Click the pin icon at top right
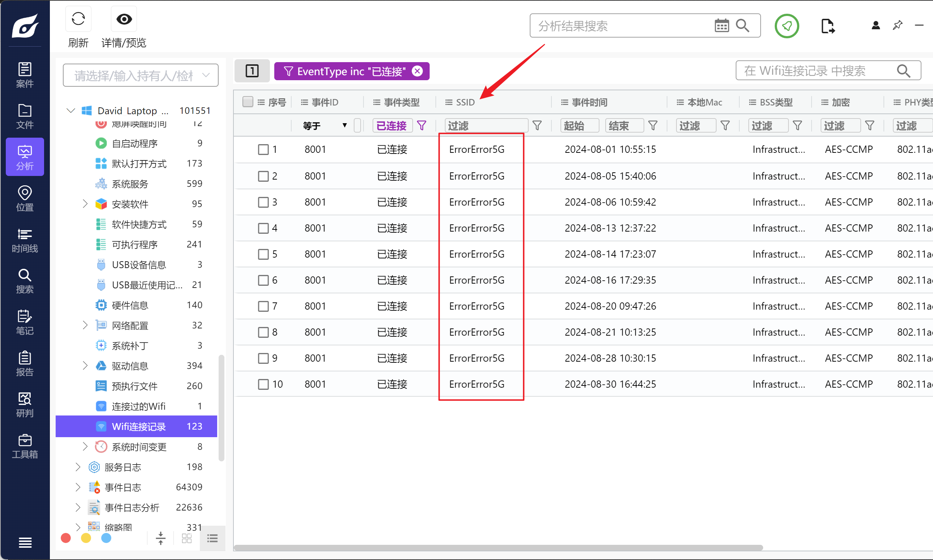933x560 pixels. click(897, 26)
